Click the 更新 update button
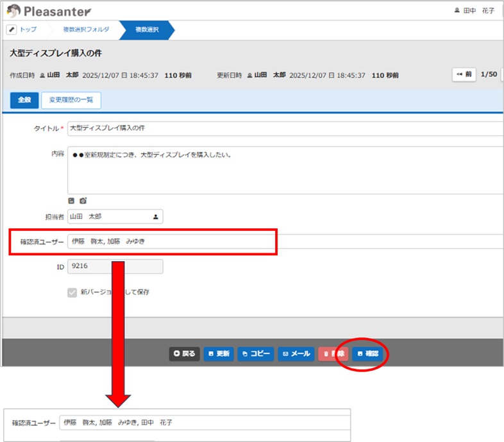 [x=219, y=353]
